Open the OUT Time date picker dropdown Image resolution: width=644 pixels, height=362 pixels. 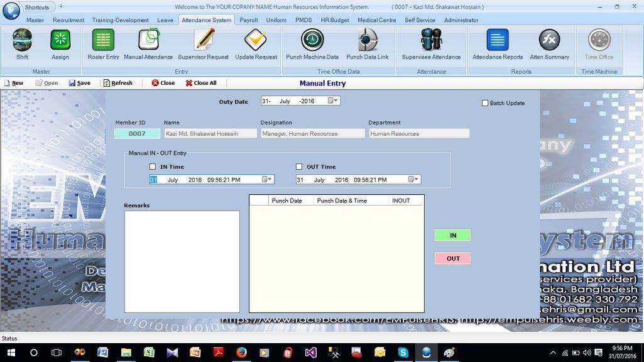tap(413, 180)
